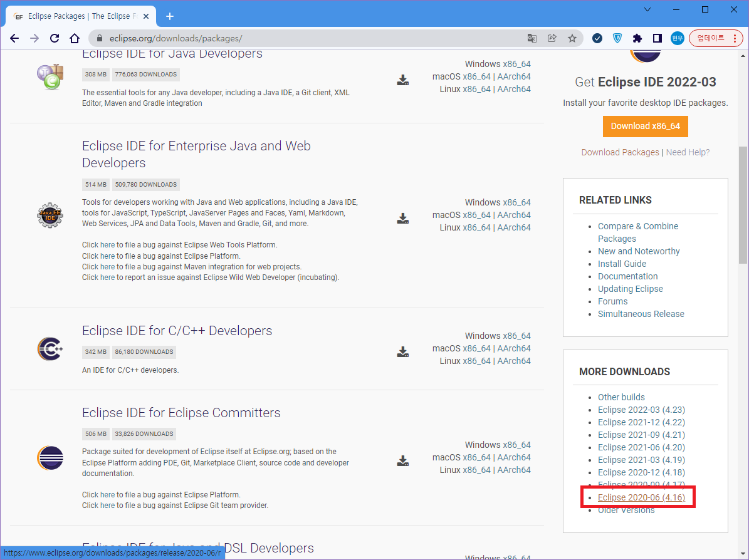Viewport: 749px width, 560px height.
Task: Click the page vertical scrollbar thumb
Action: coord(743,205)
